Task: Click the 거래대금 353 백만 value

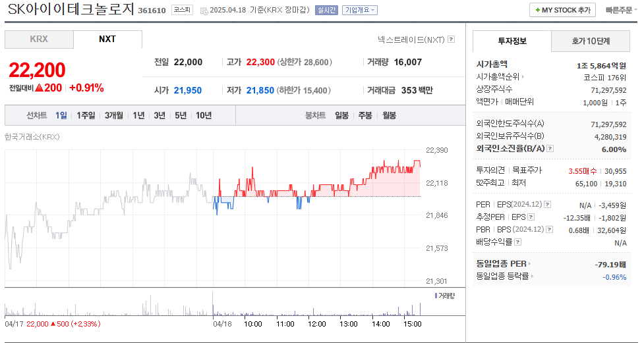Action: (417, 91)
